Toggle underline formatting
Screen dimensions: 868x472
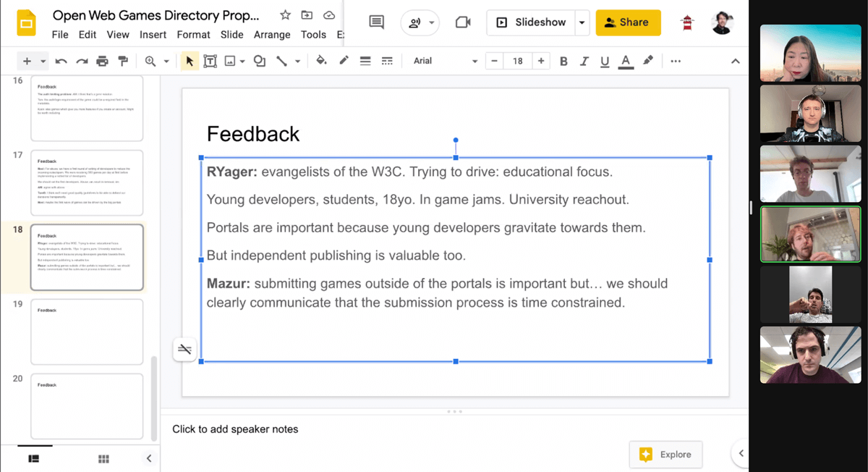(x=604, y=61)
